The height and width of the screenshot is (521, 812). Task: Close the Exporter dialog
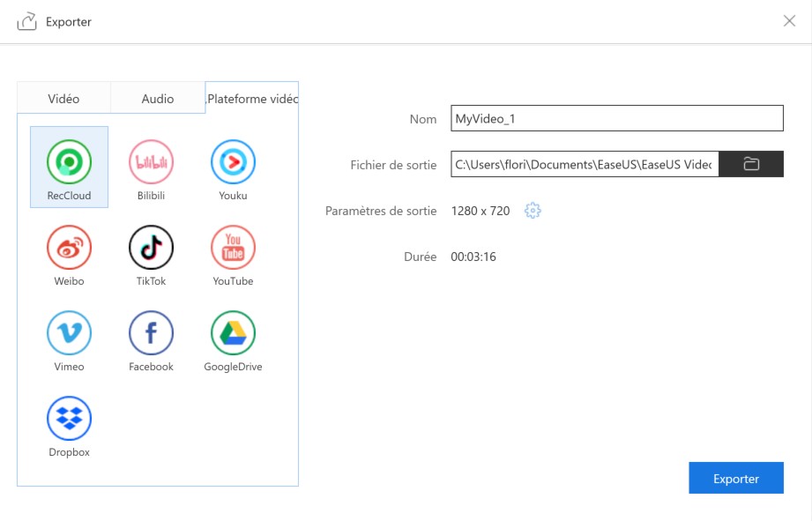(789, 21)
